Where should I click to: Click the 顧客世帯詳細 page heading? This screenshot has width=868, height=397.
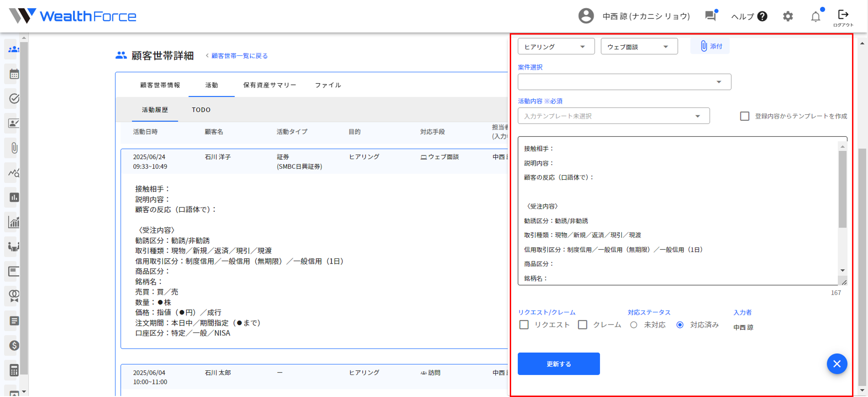coord(162,55)
